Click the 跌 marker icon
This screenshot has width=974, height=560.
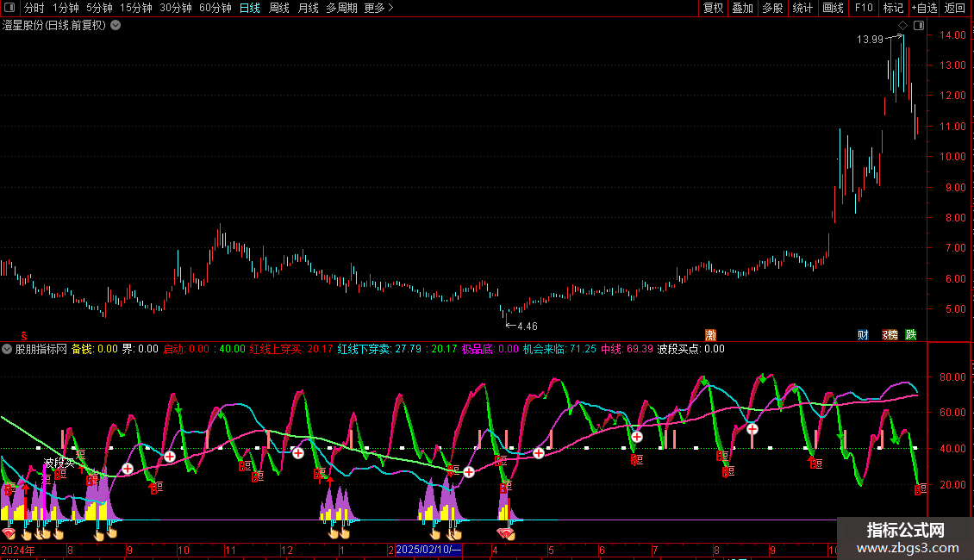click(911, 334)
